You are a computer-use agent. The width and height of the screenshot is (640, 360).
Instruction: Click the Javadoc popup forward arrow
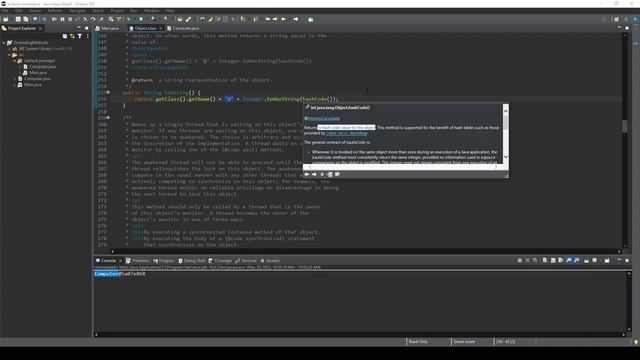pyautogui.click(x=314, y=174)
